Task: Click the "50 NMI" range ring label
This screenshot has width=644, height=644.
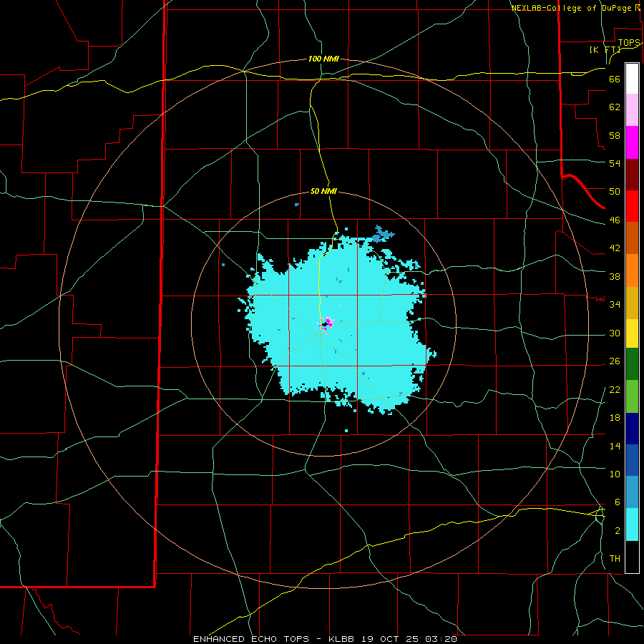Action: [323, 191]
